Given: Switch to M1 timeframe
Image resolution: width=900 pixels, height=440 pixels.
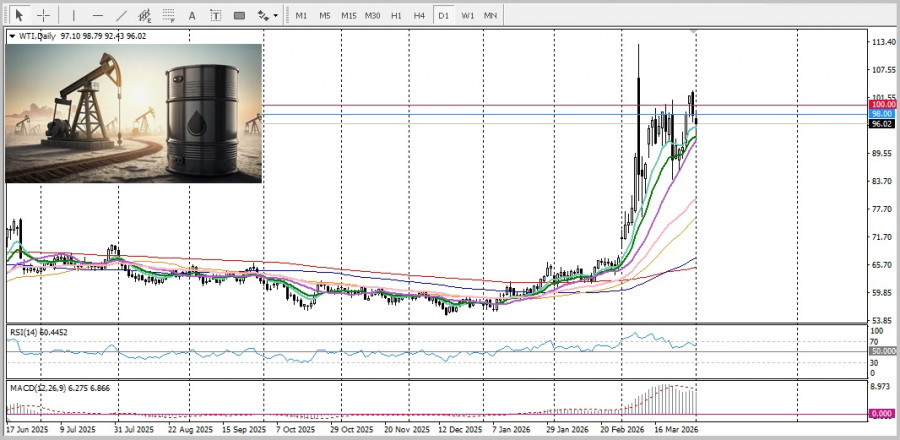Looking at the screenshot, I should click(301, 16).
